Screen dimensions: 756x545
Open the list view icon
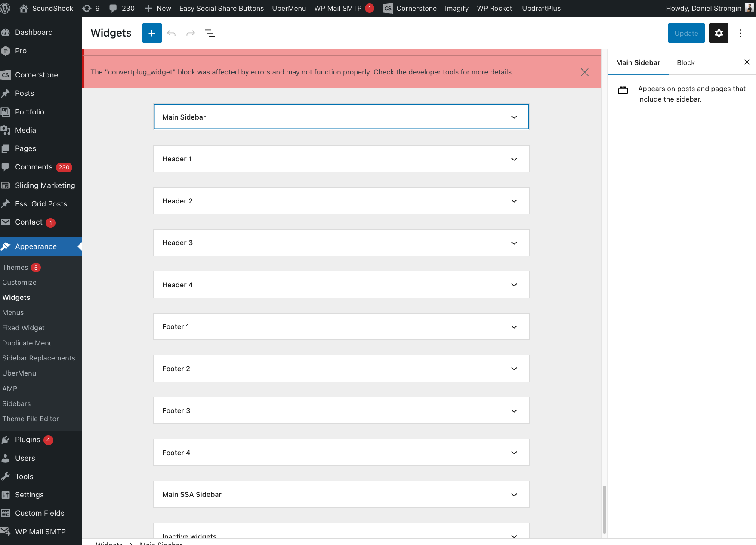[210, 33]
